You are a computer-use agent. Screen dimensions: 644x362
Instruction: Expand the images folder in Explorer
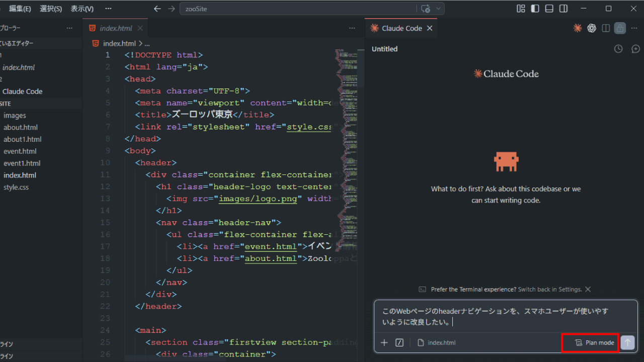[15, 116]
